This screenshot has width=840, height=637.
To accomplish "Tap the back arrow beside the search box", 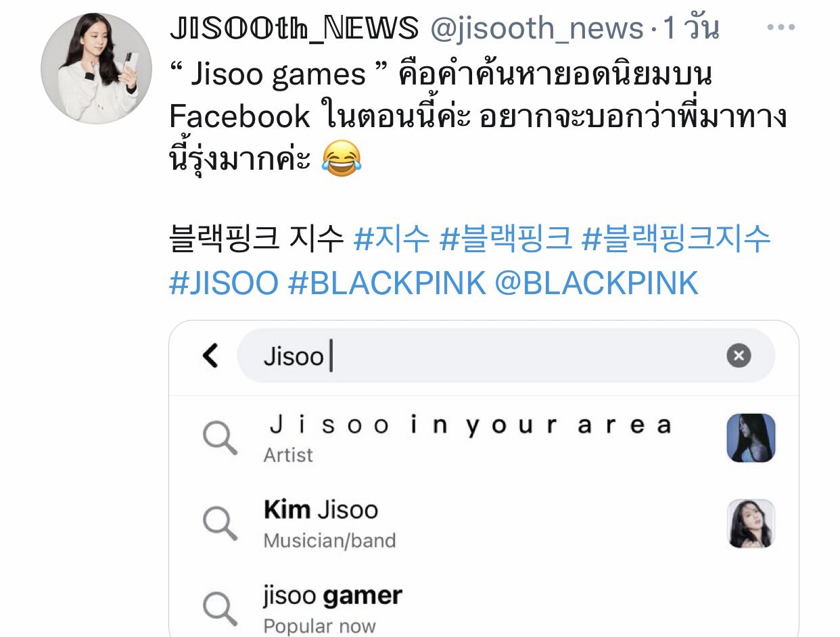I will click(210, 355).
